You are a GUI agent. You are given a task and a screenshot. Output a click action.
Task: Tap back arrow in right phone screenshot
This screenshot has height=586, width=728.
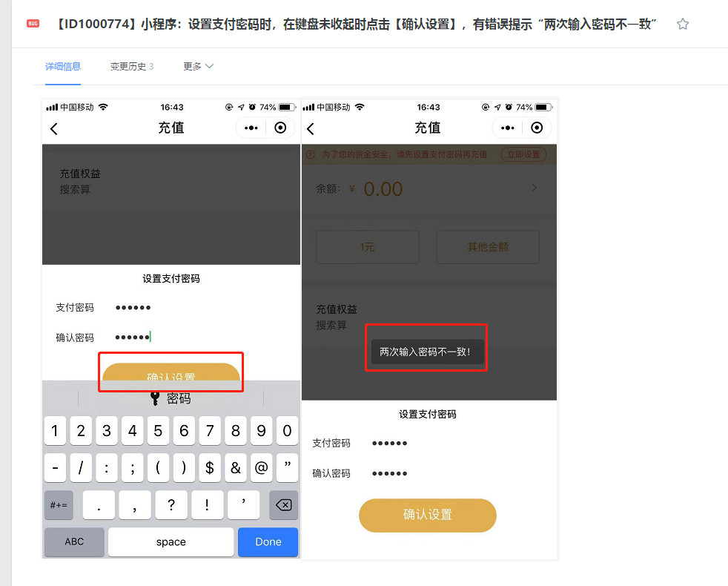pyautogui.click(x=311, y=129)
